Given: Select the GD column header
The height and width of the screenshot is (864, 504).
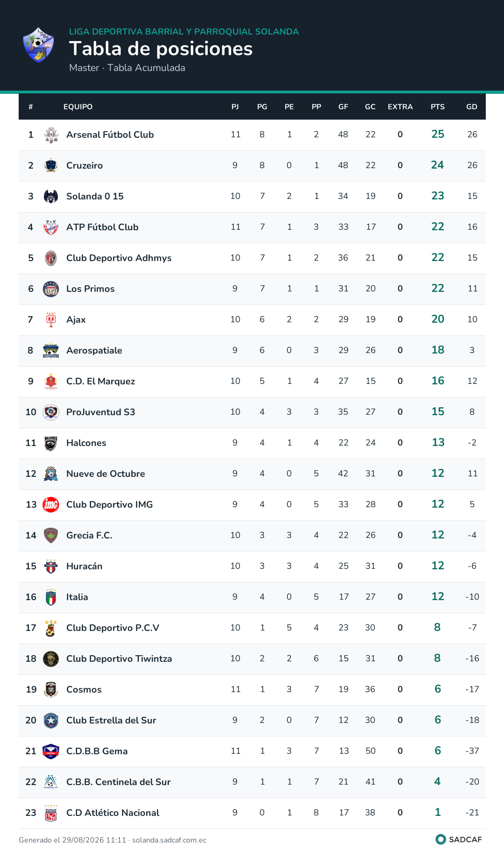Looking at the screenshot, I should pos(472,107).
